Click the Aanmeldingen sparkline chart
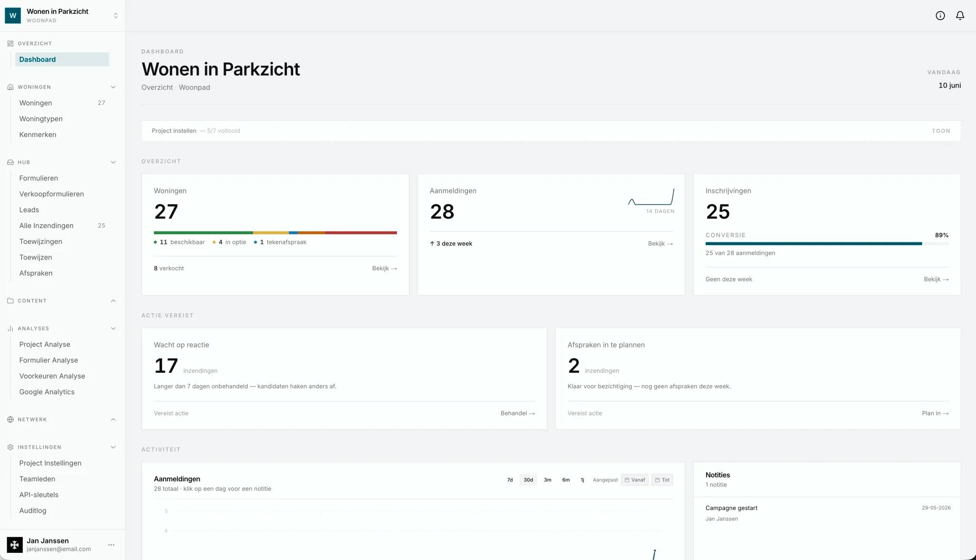Image resolution: width=976 pixels, height=560 pixels. [x=651, y=197]
